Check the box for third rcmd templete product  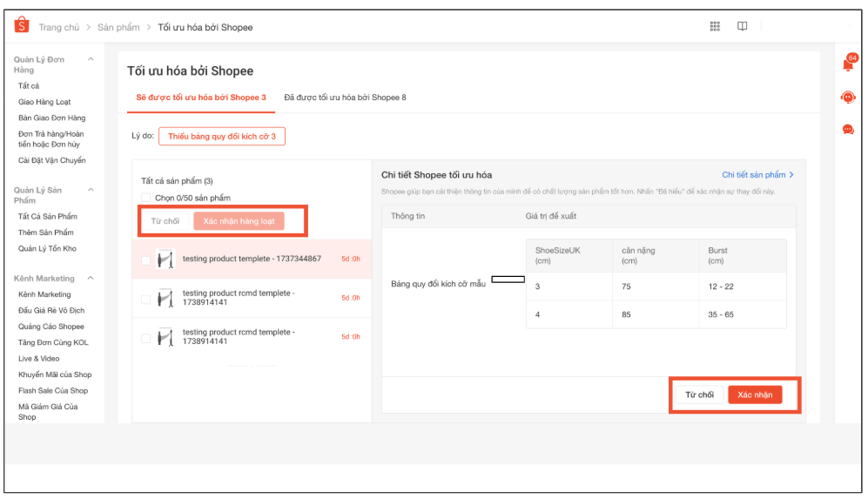145,338
